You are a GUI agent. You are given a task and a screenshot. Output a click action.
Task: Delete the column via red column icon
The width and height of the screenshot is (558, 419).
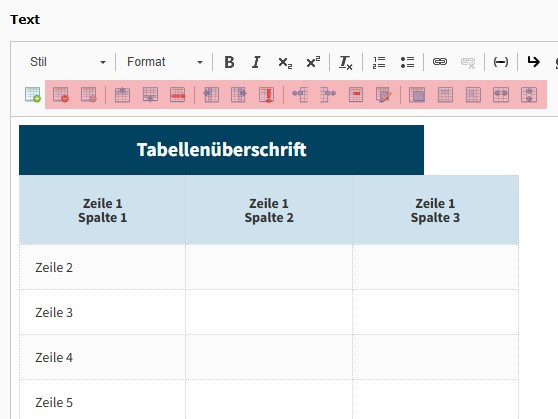coord(267,95)
